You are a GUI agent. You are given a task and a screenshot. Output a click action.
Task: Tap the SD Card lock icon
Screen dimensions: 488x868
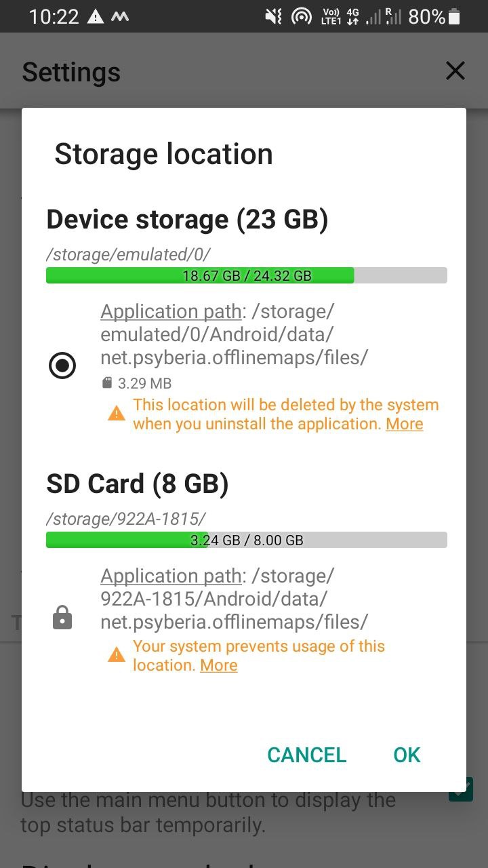pos(62,618)
